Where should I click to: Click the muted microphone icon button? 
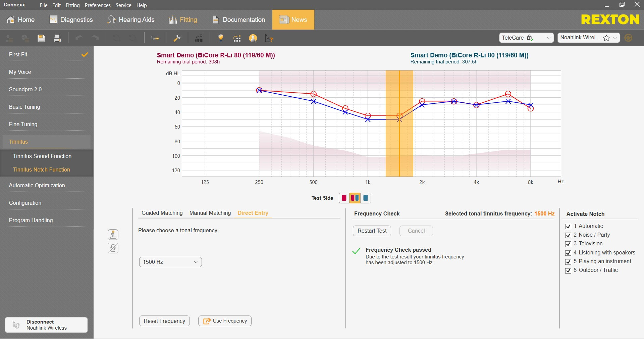tap(113, 248)
